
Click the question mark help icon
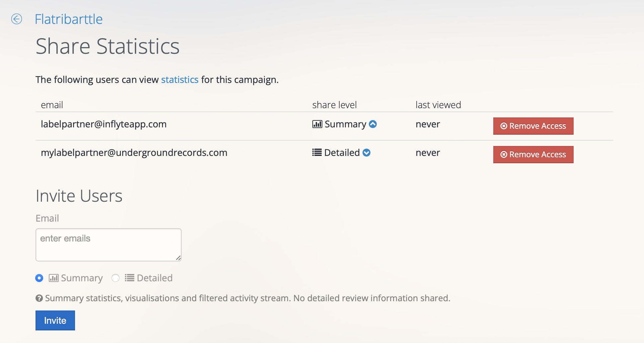tap(39, 298)
